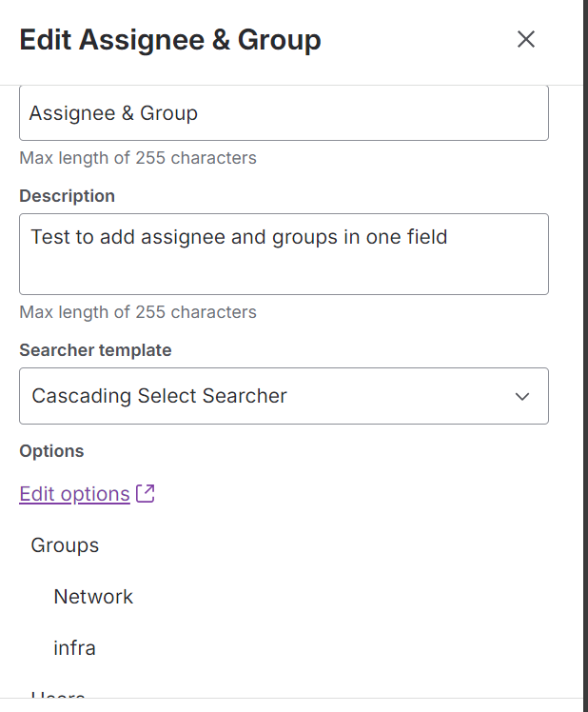Viewport: 588px width, 712px height.
Task: Click the external link icon beside Edit options
Action: point(146,494)
